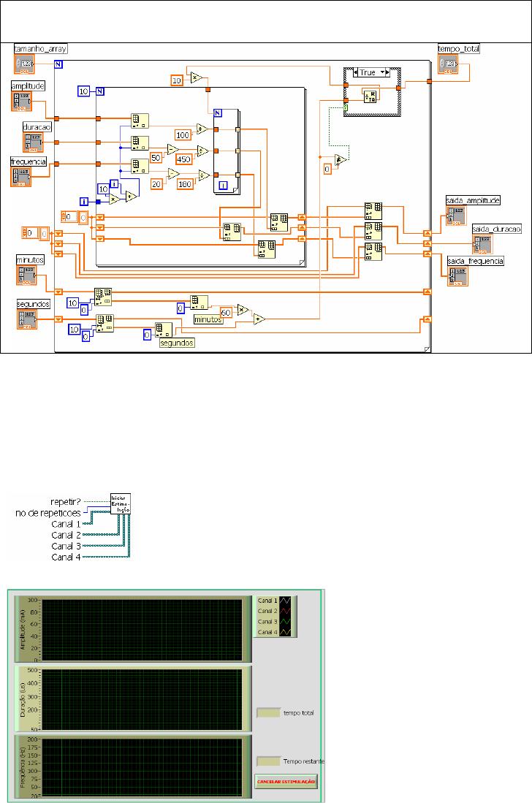Image resolution: width=532 pixels, height=803 pixels.
Task: Click the N count terminal wired to tamanho_array
Action: [58, 64]
